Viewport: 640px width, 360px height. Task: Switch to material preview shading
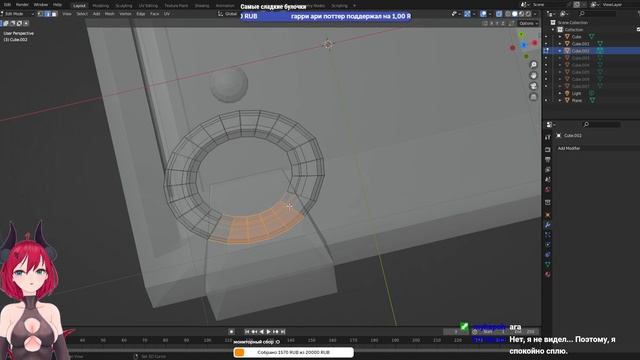click(522, 14)
